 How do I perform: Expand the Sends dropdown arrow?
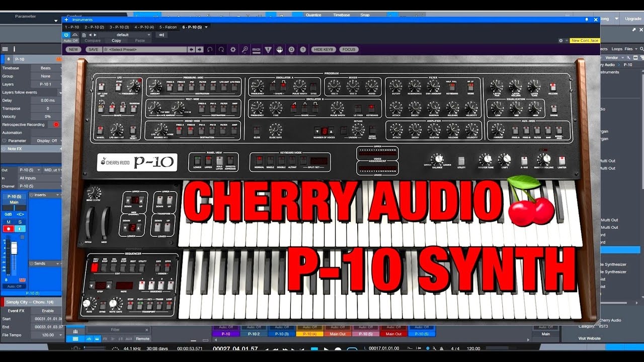(x=58, y=263)
